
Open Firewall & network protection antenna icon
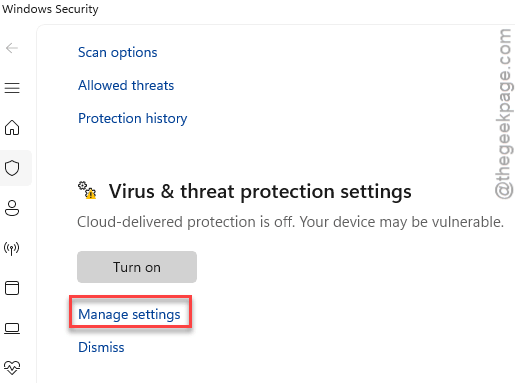click(x=12, y=248)
